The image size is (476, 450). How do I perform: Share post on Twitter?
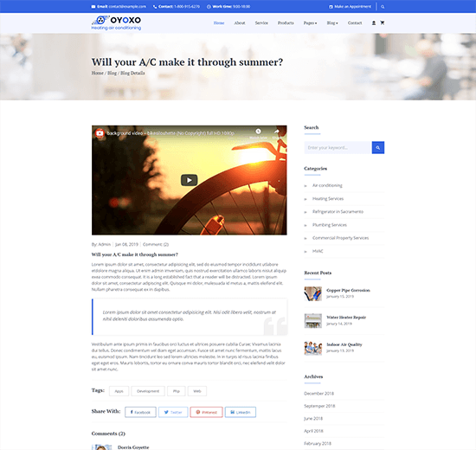click(173, 412)
